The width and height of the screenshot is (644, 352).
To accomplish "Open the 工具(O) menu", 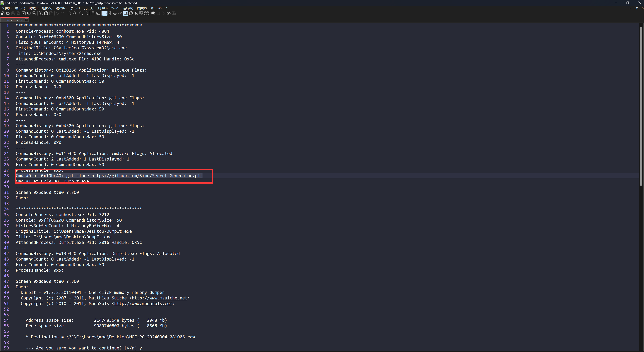I will [102, 8].
